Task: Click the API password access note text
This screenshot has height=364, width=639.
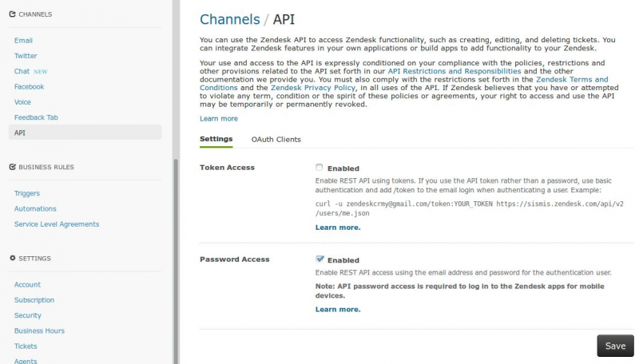Action: point(460,291)
